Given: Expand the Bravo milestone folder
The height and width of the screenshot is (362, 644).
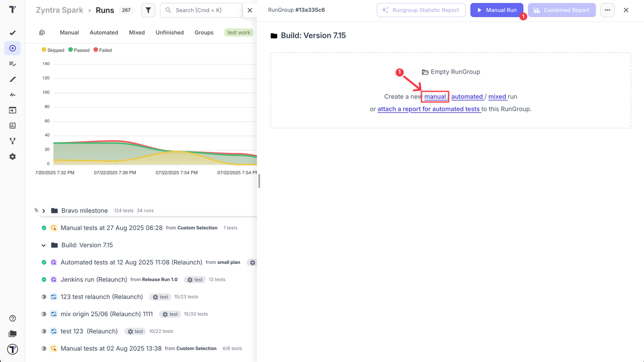Looking at the screenshot, I should [x=44, y=211].
